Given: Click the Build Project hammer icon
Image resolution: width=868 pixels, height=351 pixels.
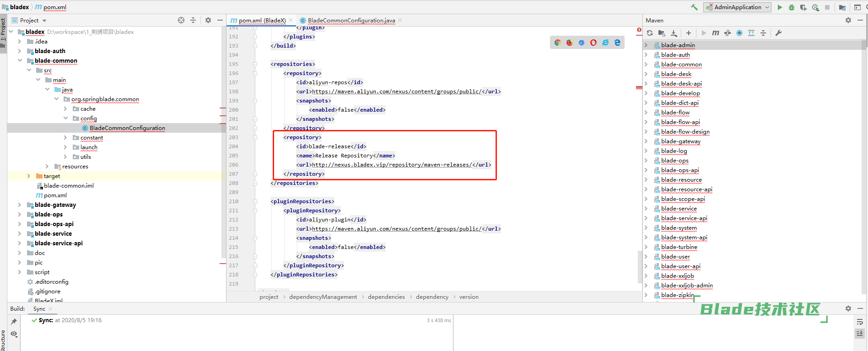Looking at the screenshot, I should tap(694, 7).
